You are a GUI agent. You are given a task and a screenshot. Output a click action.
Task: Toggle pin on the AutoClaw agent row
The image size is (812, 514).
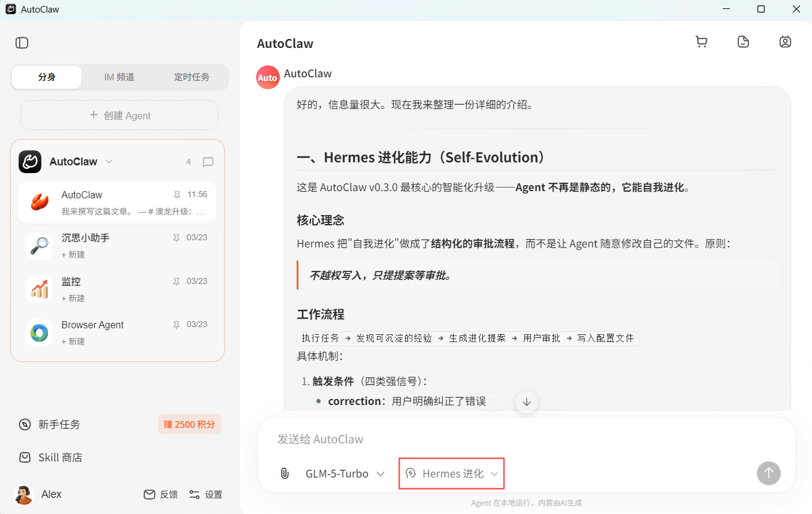(177, 195)
